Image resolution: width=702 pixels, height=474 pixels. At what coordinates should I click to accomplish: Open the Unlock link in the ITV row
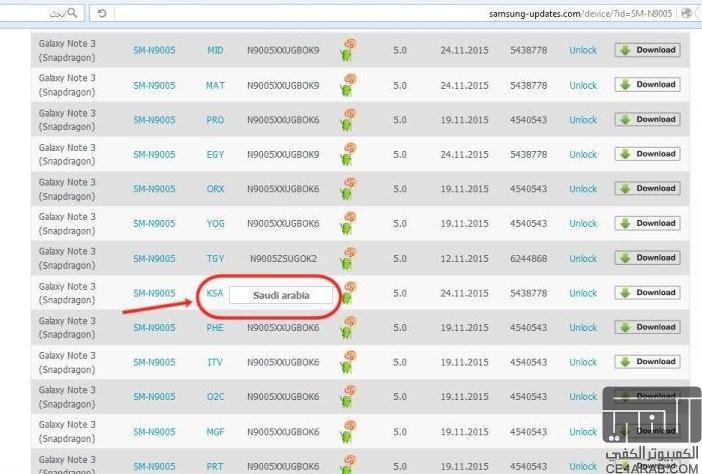[x=583, y=362]
